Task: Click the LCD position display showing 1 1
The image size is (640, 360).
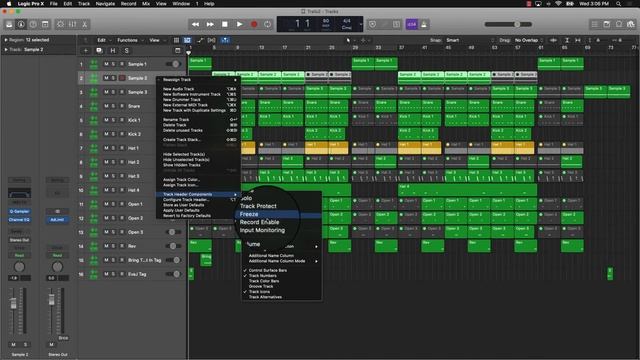Action: tap(302, 24)
